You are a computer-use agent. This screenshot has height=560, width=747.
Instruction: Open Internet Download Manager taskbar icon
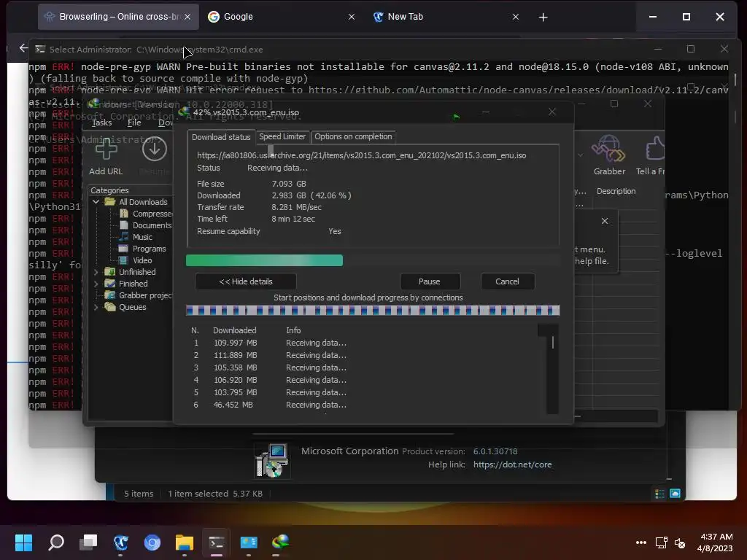click(281, 542)
